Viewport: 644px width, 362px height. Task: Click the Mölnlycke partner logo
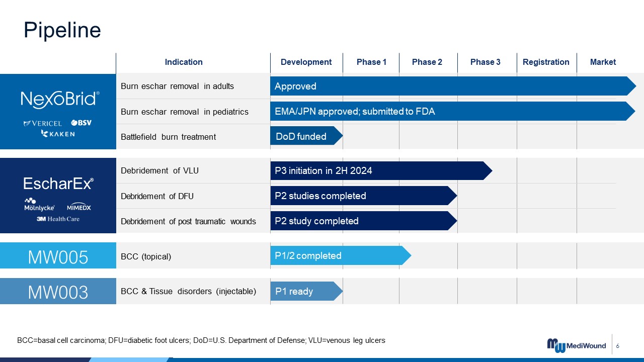pyautogui.click(x=39, y=205)
